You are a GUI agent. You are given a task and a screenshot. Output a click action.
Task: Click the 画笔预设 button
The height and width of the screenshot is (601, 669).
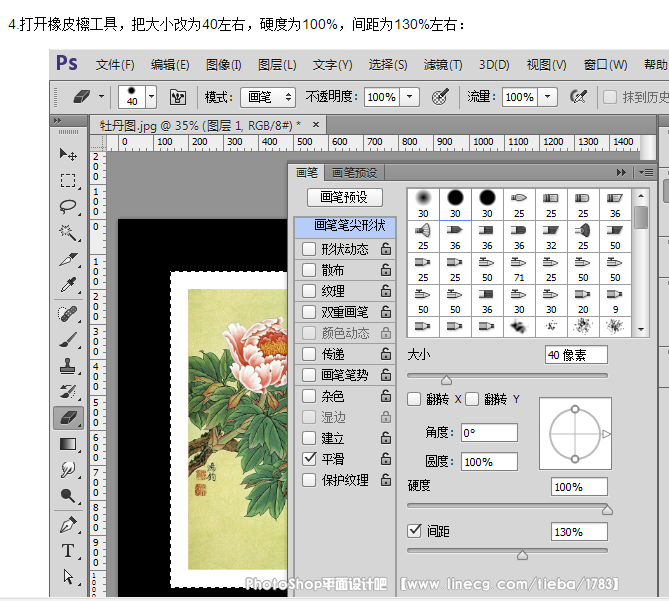(345, 197)
